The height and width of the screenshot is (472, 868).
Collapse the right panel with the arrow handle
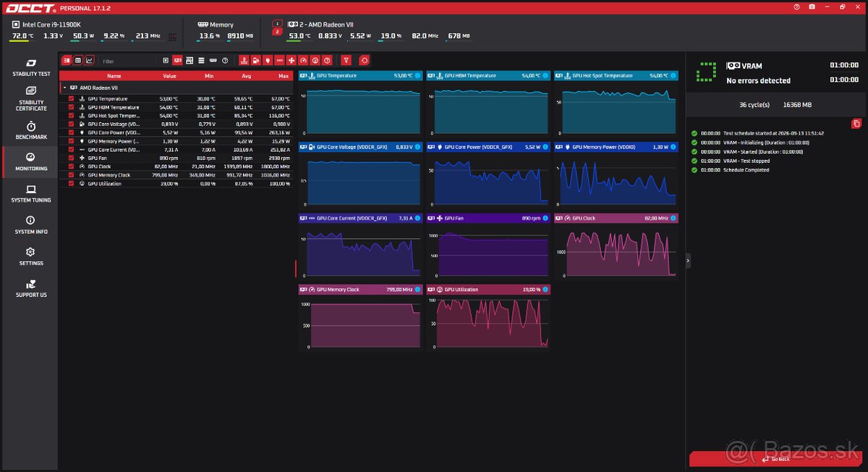tap(688, 259)
